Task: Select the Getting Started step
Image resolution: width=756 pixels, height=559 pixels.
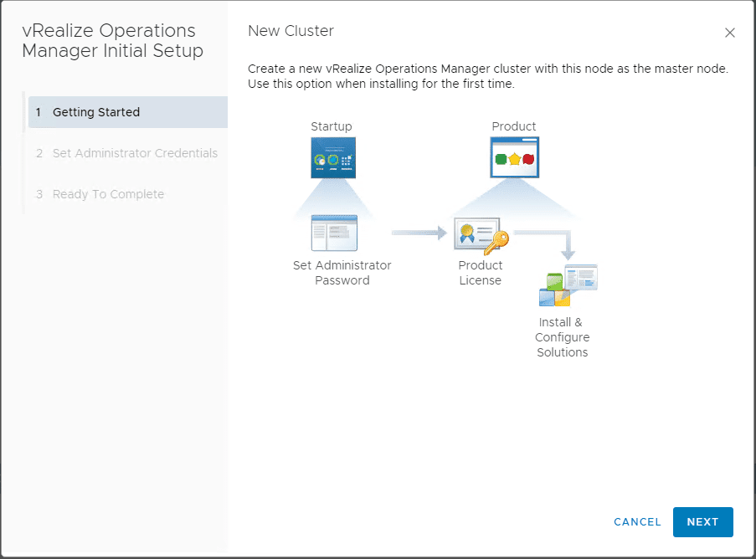Action: pos(128,112)
